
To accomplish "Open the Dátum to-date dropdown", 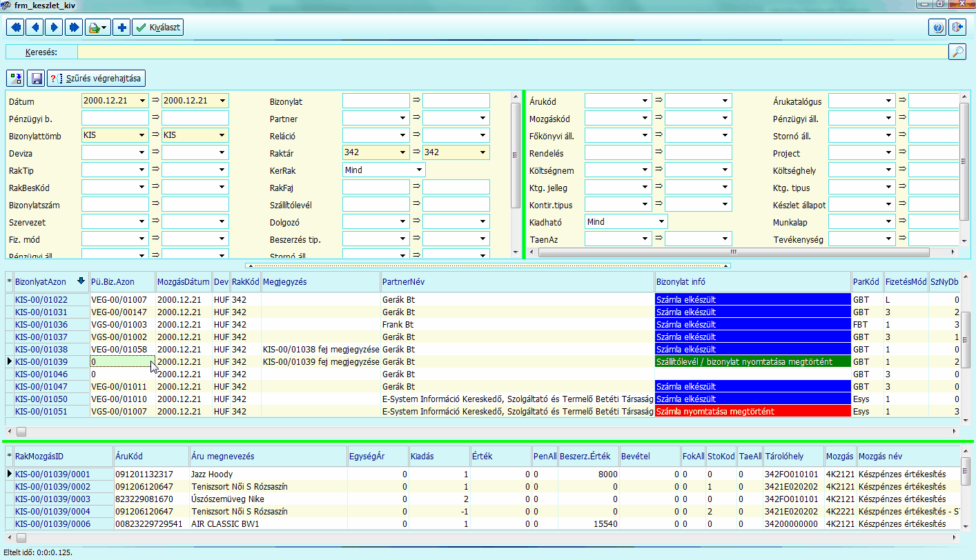I will [222, 101].
